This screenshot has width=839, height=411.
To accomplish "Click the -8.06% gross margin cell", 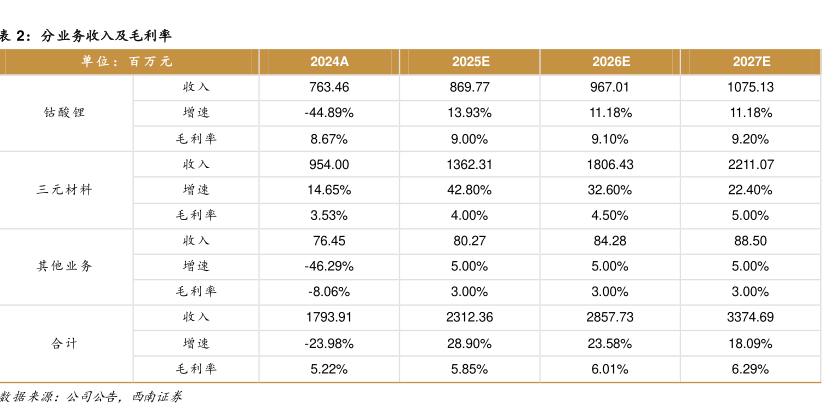I will tap(329, 292).
